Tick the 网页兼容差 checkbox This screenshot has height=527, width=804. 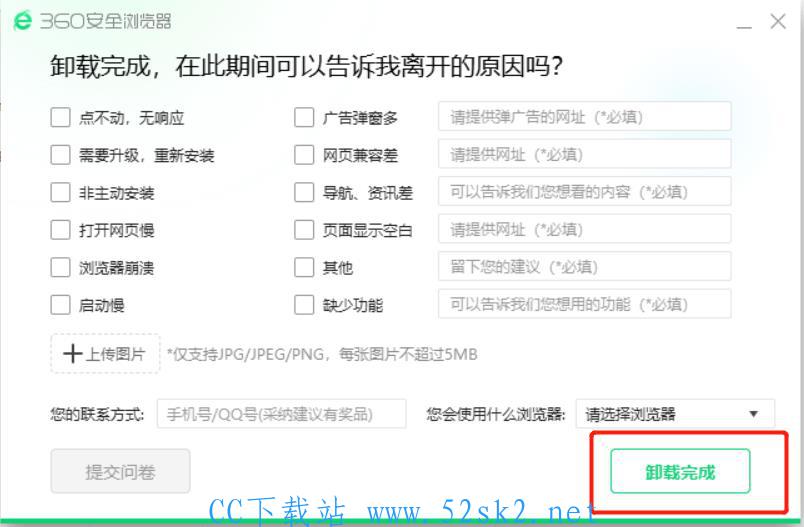coord(304,155)
